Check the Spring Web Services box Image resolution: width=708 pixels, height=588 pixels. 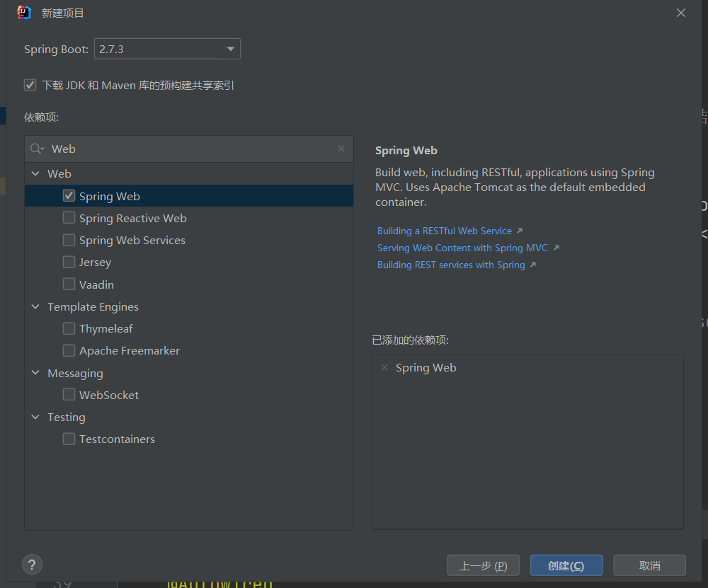click(x=69, y=240)
